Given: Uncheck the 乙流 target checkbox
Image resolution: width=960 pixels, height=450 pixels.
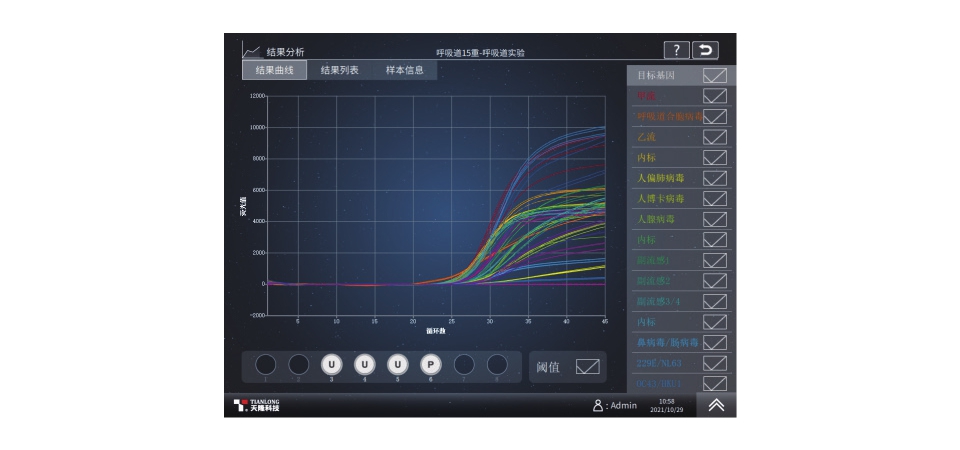Looking at the screenshot, I should [x=715, y=137].
